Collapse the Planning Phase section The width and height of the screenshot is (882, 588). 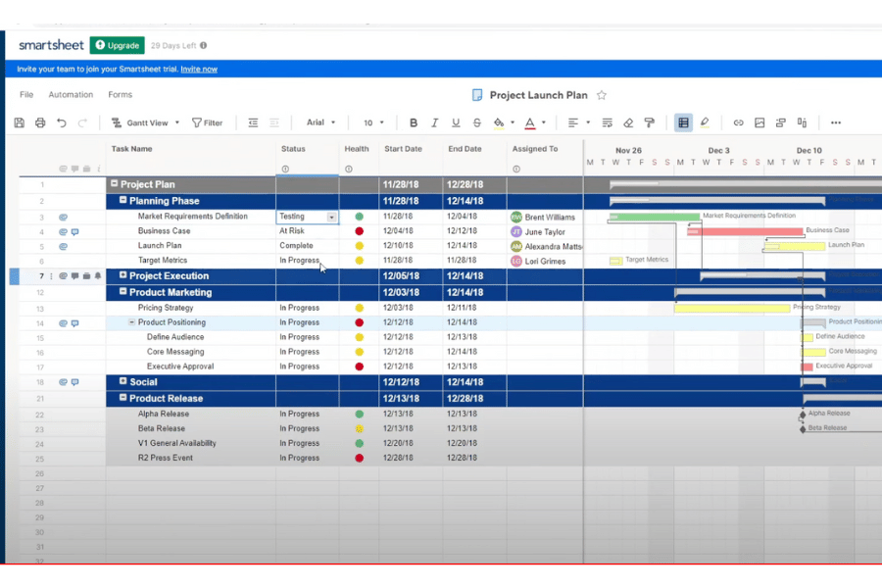[123, 200]
